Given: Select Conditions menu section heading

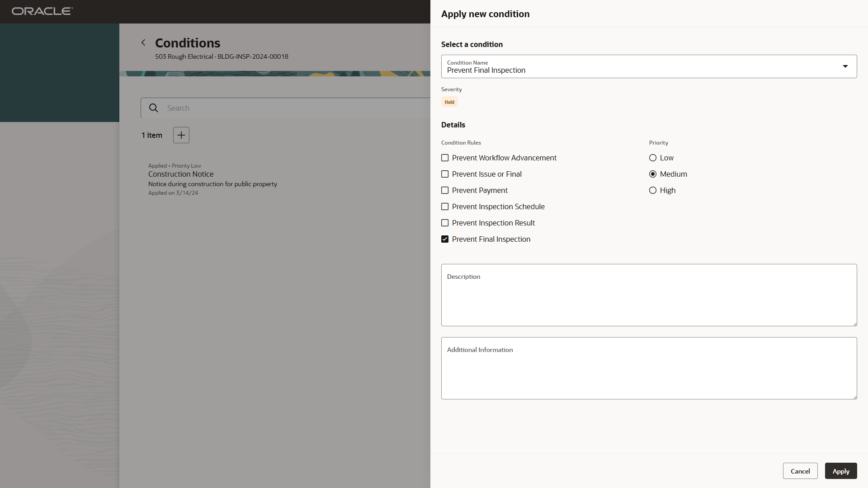Looking at the screenshot, I should [x=187, y=42].
